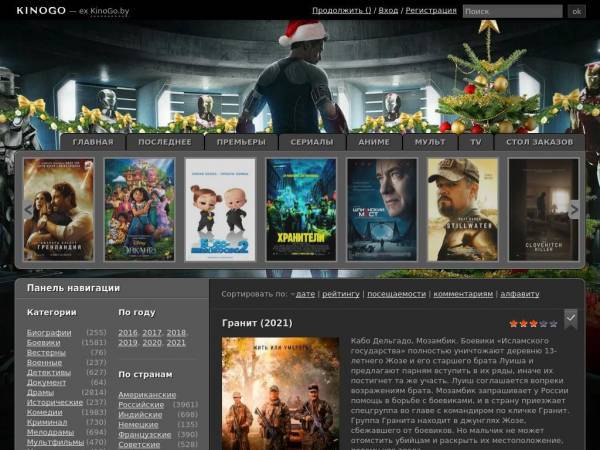
Task: Open the KINOGO logo home link
Action: (41, 11)
